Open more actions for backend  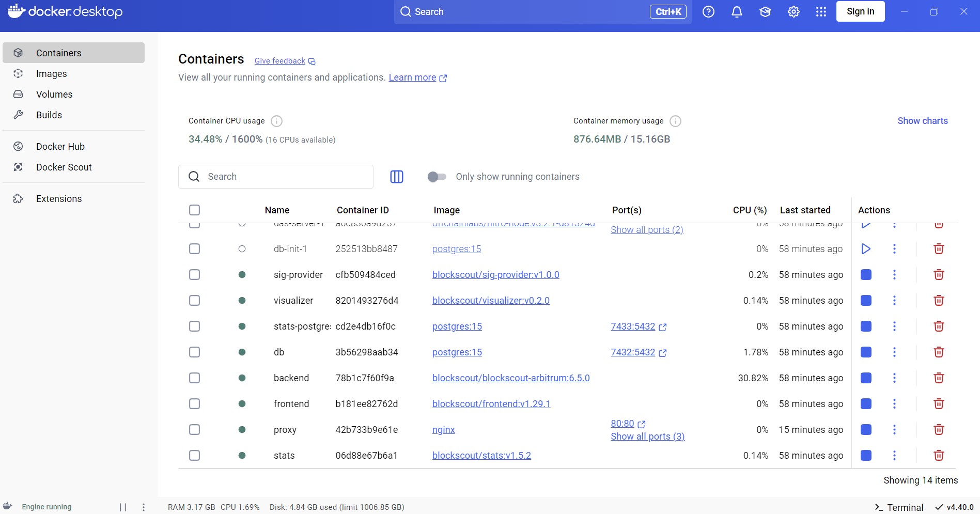click(x=894, y=378)
